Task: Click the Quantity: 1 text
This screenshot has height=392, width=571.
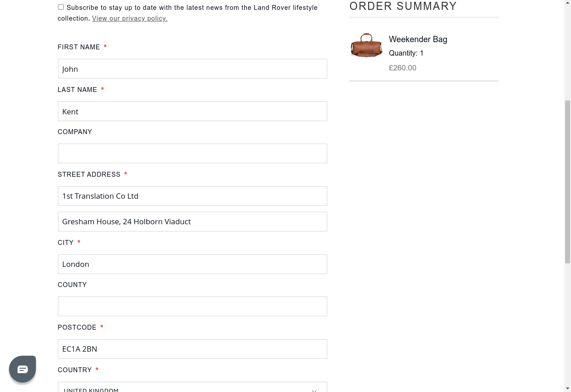Action: pos(406,53)
